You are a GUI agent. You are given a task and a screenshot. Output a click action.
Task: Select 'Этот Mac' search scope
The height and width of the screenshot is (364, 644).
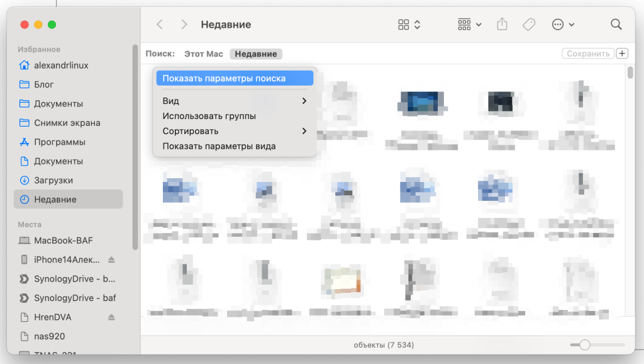pos(203,54)
